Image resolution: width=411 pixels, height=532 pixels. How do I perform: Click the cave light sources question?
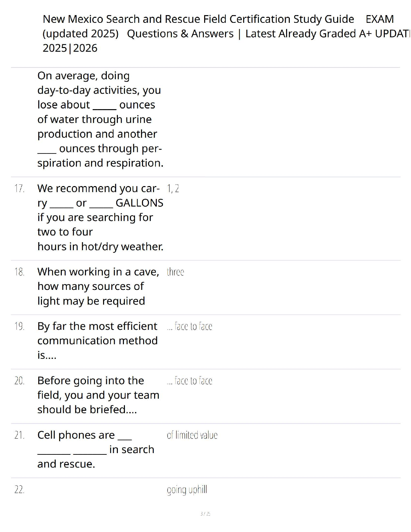pos(98,286)
